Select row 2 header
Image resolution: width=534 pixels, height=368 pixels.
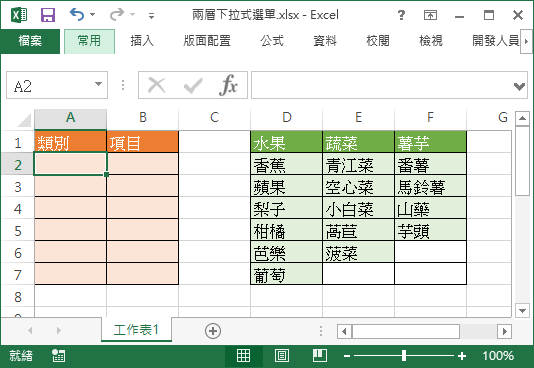[18, 164]
